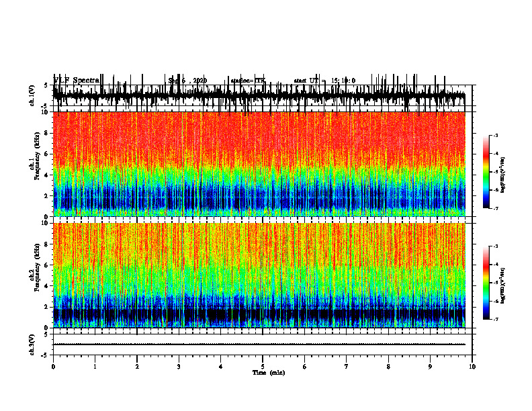This screenshot has width=532, height=411.
Task: Click the "-3" label on ch.1 colorbar
Action: pyautogui.click(x=495, y=136)
